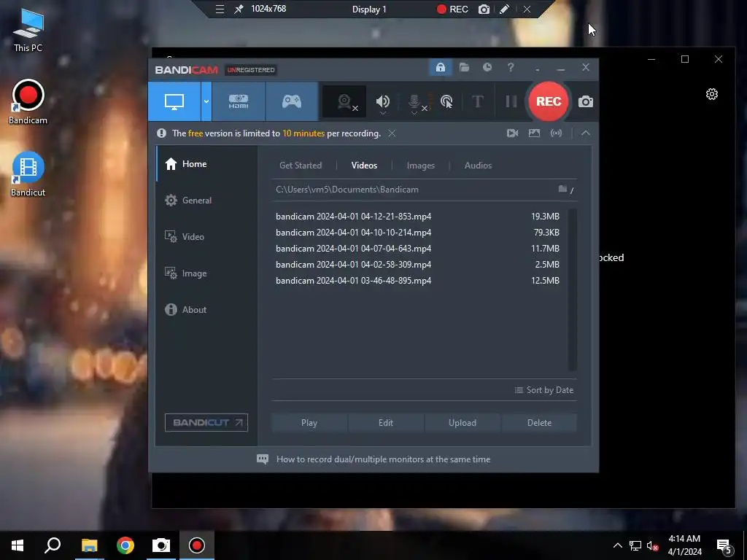Open Bandicam desktop shortcut

[28, 102]
